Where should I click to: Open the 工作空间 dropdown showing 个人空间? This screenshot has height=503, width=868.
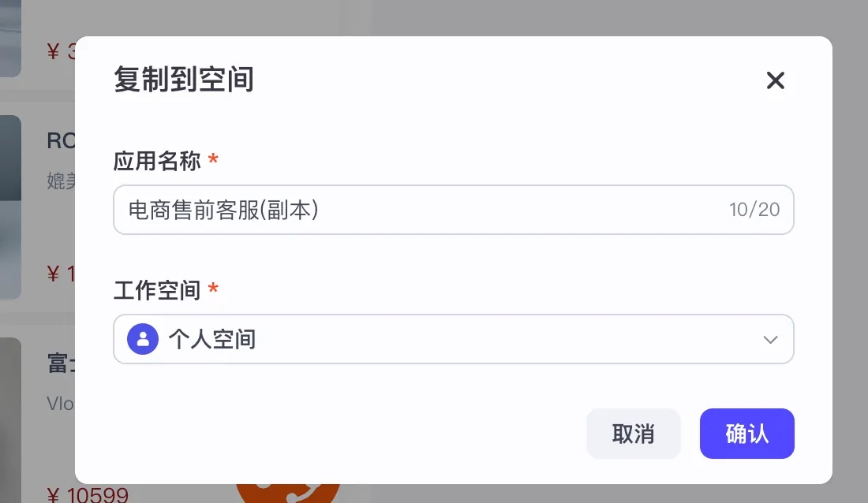[x=454, y=339]
